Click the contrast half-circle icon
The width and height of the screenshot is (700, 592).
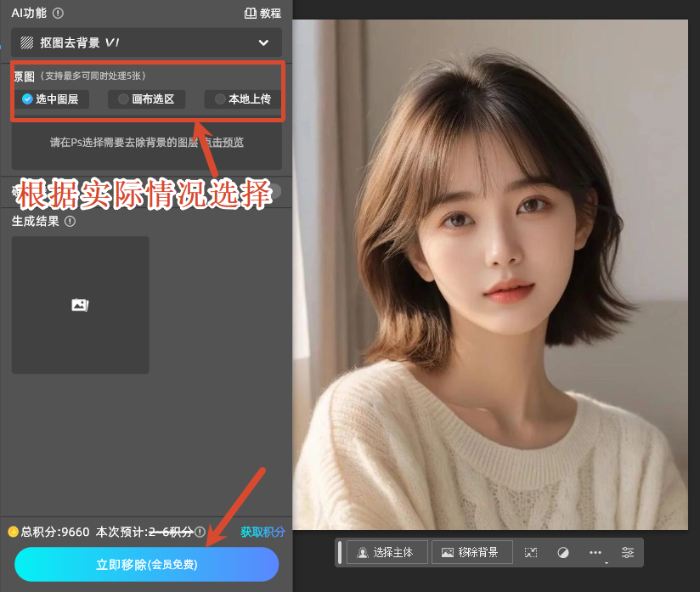pos(562,552)
